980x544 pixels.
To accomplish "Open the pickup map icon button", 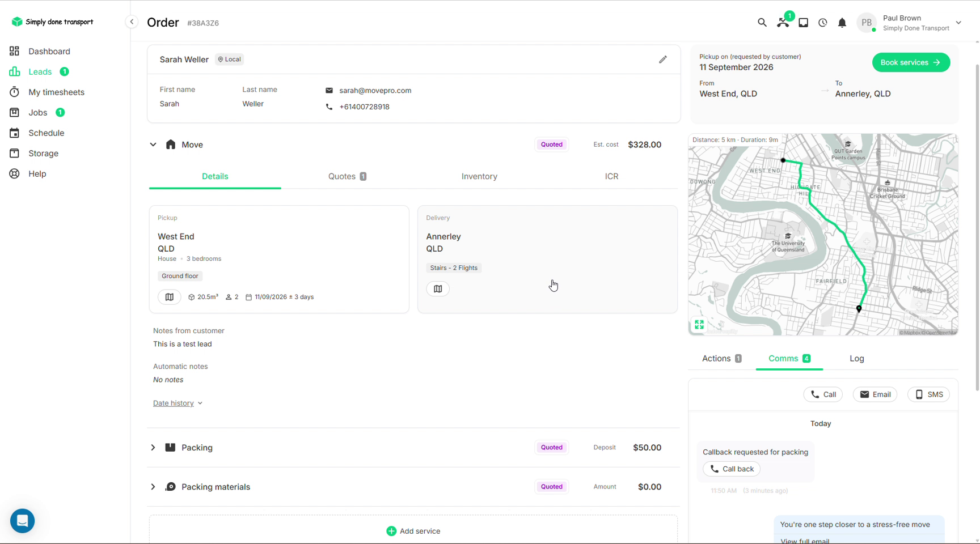I will [169, 297].
